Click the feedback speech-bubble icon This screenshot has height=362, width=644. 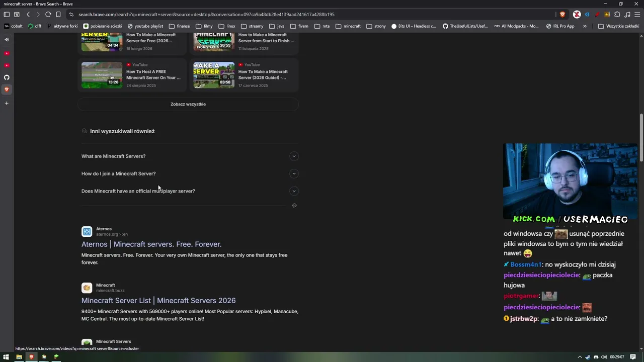tap(294, 205)
